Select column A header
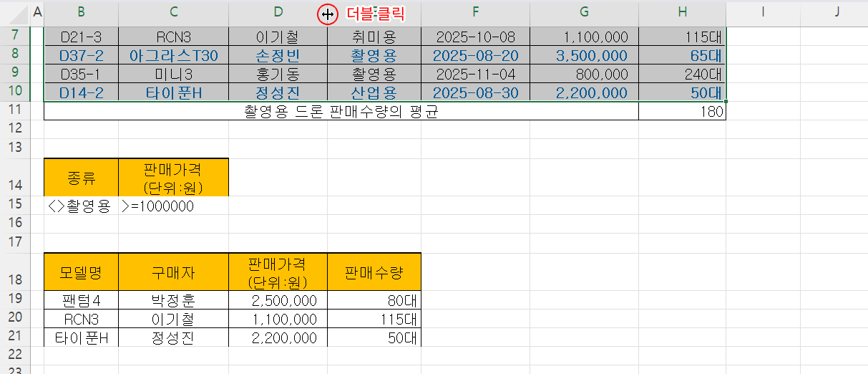868x374 pixels. click(x=37, y=13)
